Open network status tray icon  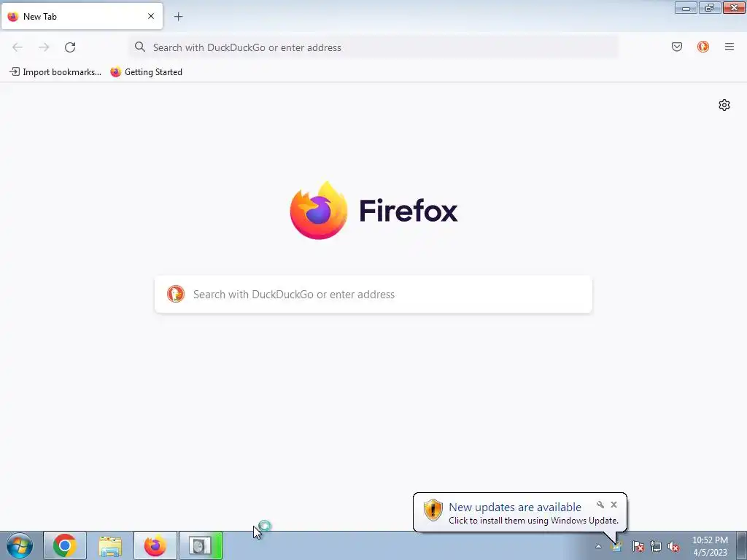[x=656, y=546]
